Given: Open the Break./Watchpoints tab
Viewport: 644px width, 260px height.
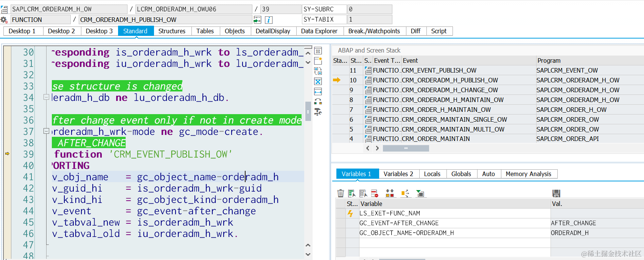Looking at the screenshot, I should [374, 31].
